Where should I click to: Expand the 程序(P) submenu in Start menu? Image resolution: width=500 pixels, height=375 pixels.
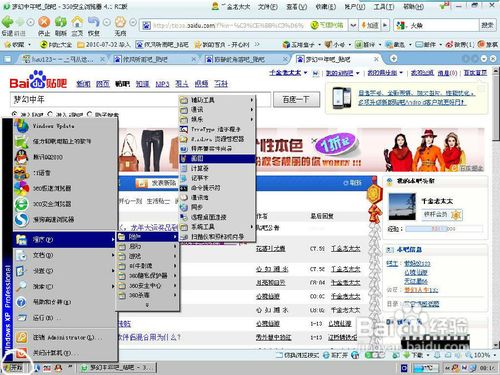click(x=65, y=239)
